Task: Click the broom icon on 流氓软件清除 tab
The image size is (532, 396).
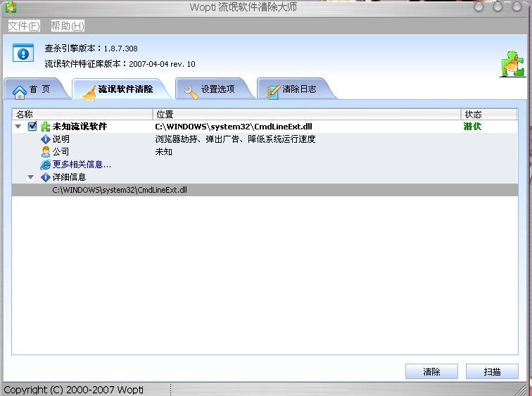Action: (x=89, y=94)
